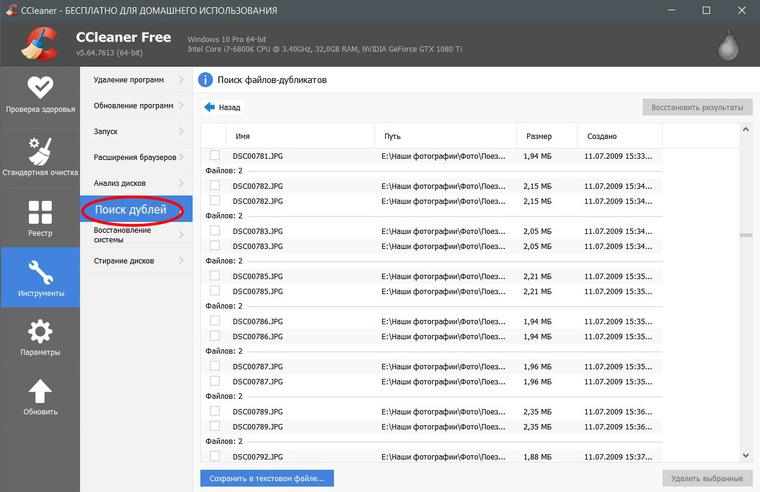The image size is (760, 492).
Task: Open Запуск tools menu item
Action: [136, 131]
